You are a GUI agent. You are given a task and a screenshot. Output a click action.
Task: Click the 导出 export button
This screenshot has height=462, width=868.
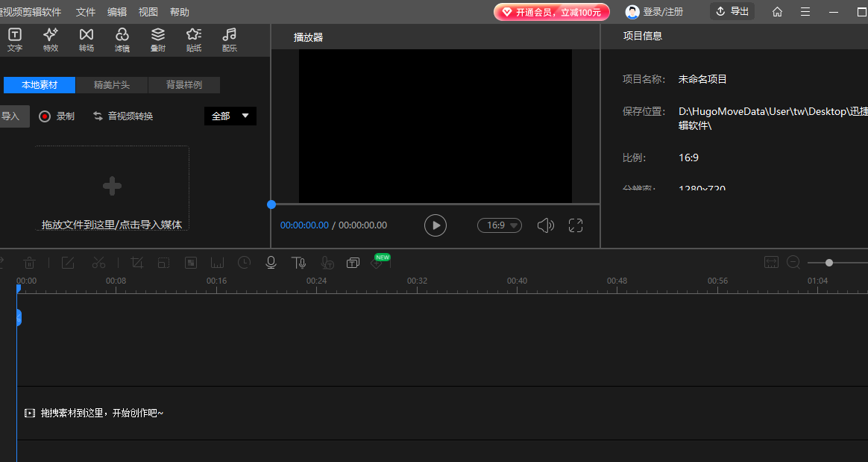coord(732,11)
